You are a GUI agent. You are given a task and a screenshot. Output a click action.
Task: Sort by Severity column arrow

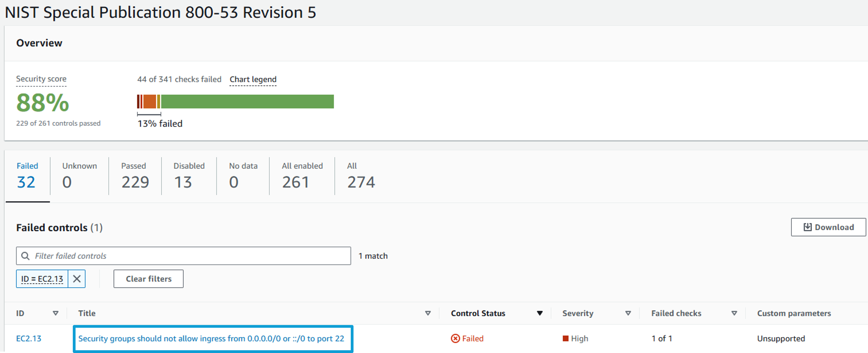(x=628, y=313)
